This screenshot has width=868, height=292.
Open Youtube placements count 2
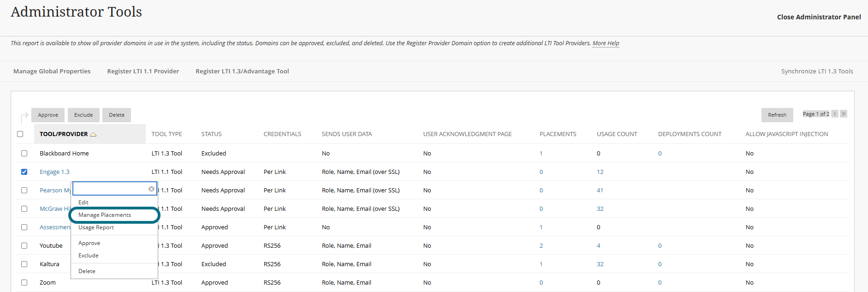[x=541, y=246]
